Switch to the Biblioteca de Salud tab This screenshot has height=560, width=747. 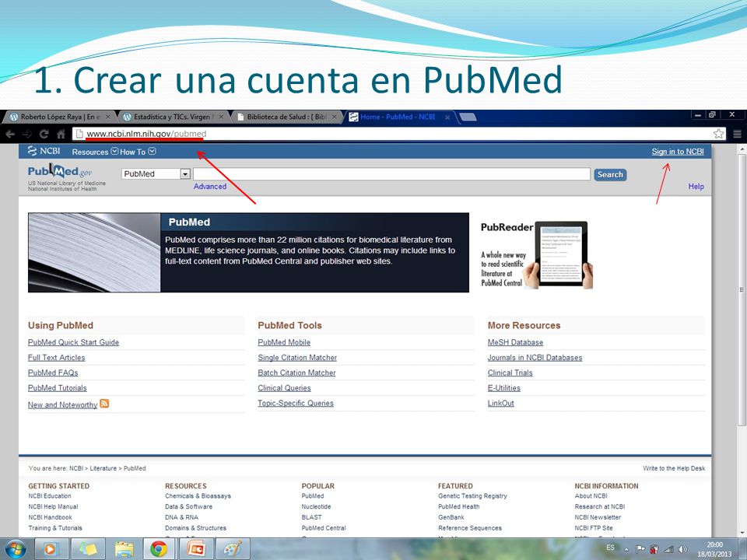point(286,117)
